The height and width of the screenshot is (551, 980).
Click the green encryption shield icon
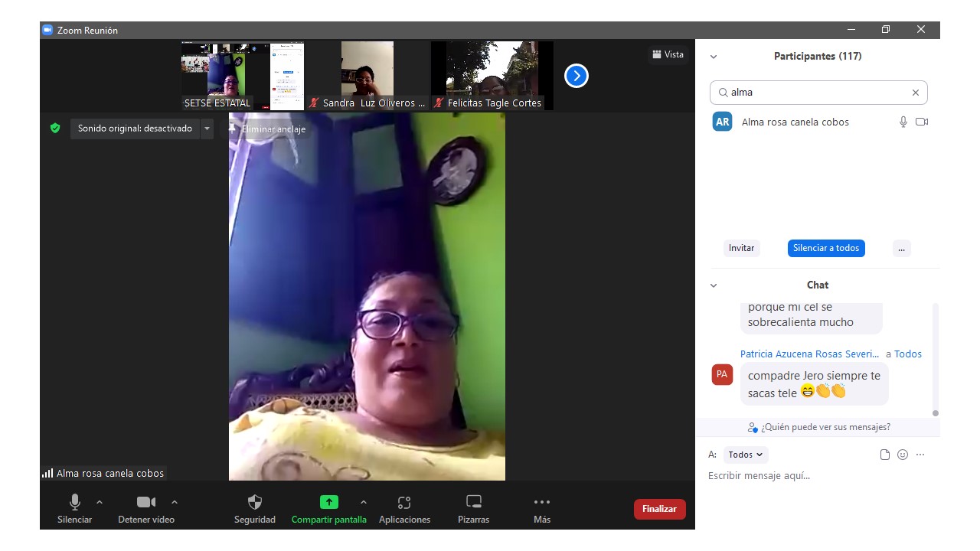tap(55, 129)
